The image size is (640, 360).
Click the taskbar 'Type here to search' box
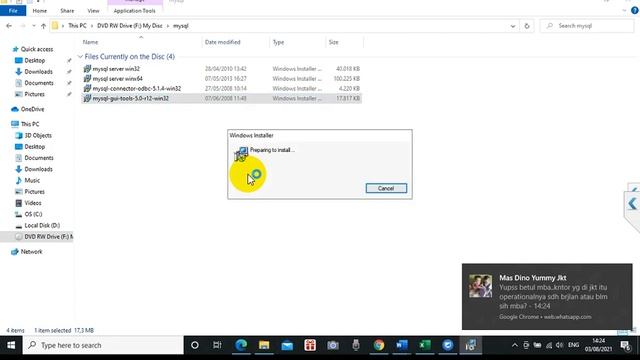coord(103,345)
